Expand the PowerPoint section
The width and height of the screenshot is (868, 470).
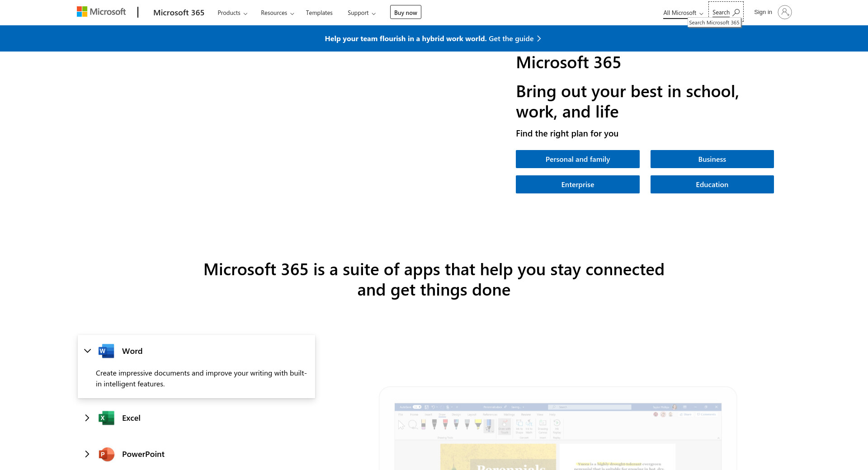87,454
